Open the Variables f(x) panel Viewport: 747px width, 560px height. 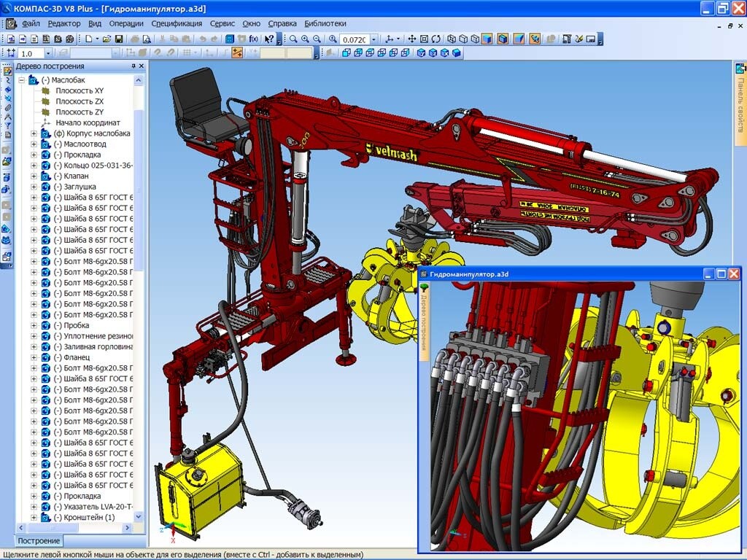click(x=253, y=38)
